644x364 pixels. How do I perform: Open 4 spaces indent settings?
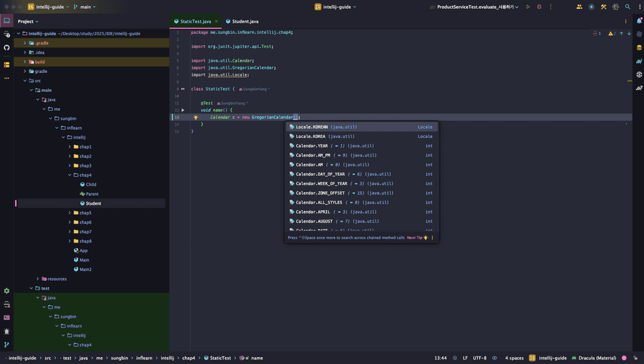pos(514,358)
